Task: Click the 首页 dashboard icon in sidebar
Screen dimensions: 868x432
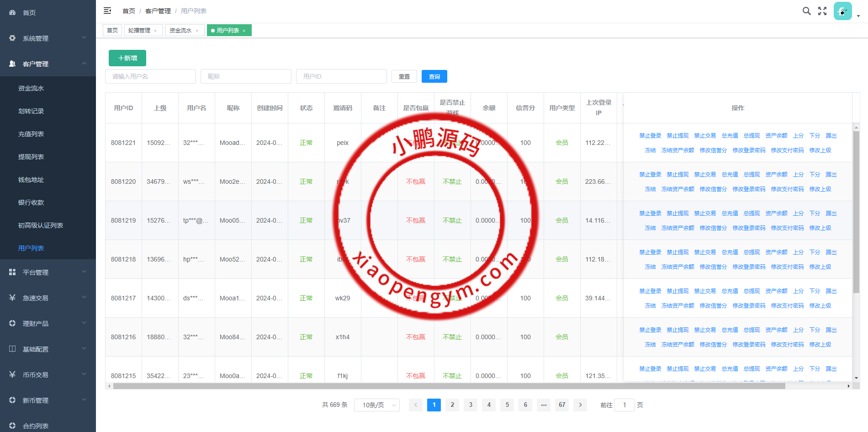Action: coord(12,13)
